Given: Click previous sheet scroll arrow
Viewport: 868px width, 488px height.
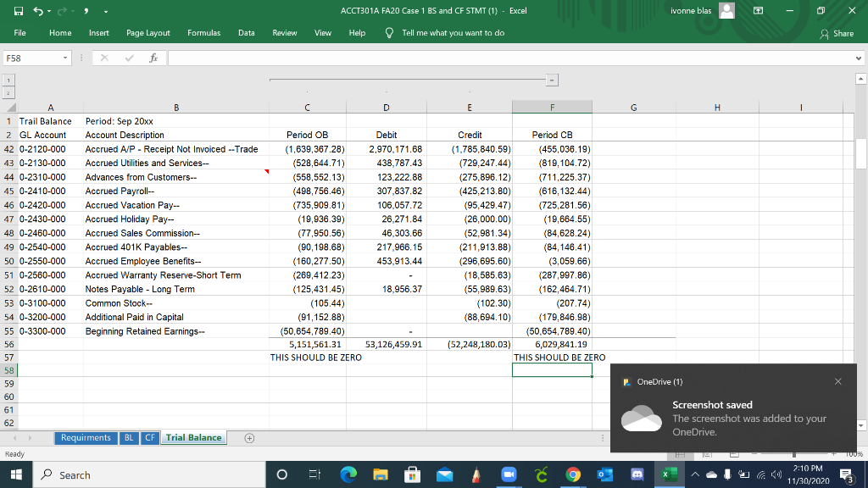Looking at the screenshot, I should [x=15, y=438].
